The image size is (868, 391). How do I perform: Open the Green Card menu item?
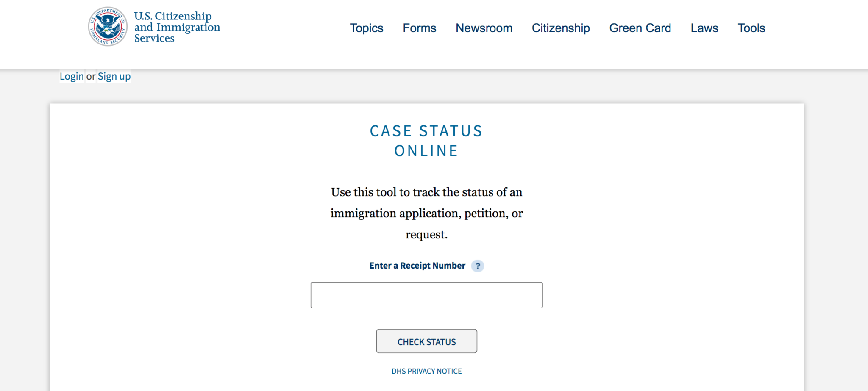(x=640, y=28)
